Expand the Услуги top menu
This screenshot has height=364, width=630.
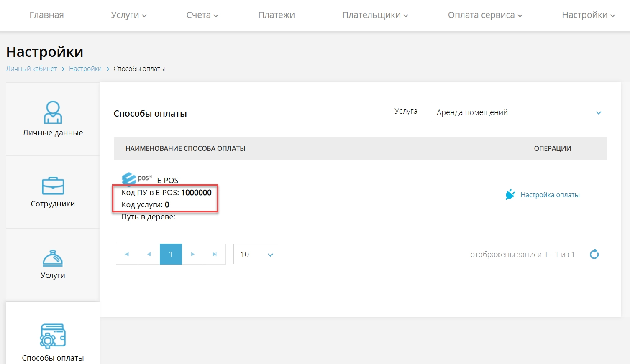[x=129, y=15]
